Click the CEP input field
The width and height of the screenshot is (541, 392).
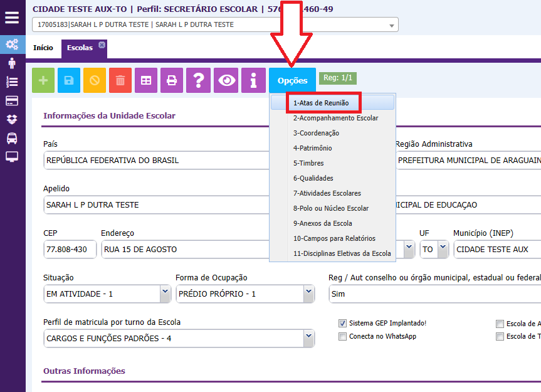[70, 249]
